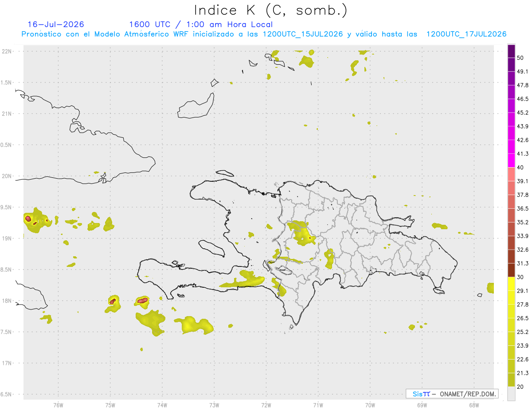Click the legend value '42.6'
532x411 pixels.
coord(523,140)
